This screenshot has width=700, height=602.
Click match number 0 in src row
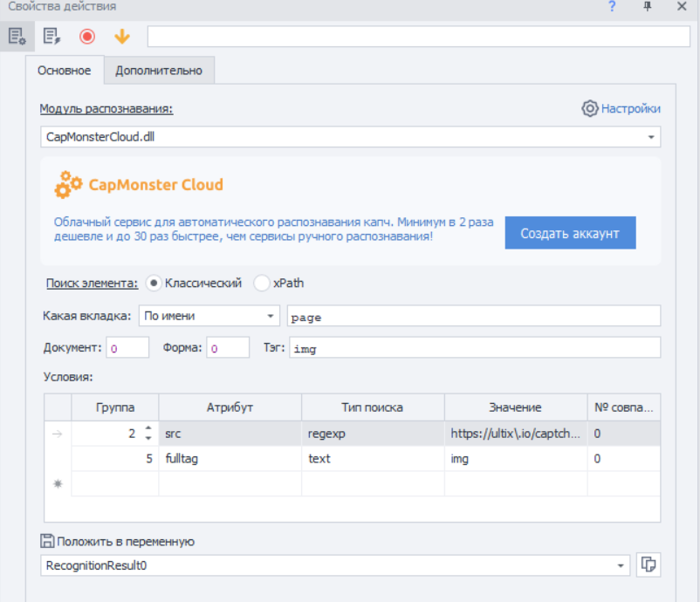click(624, 434)
